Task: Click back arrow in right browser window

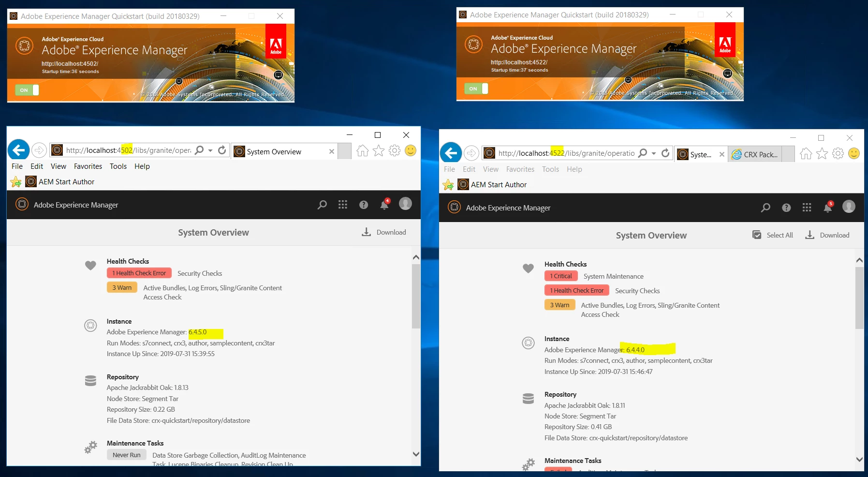Action: click(451, 153)
